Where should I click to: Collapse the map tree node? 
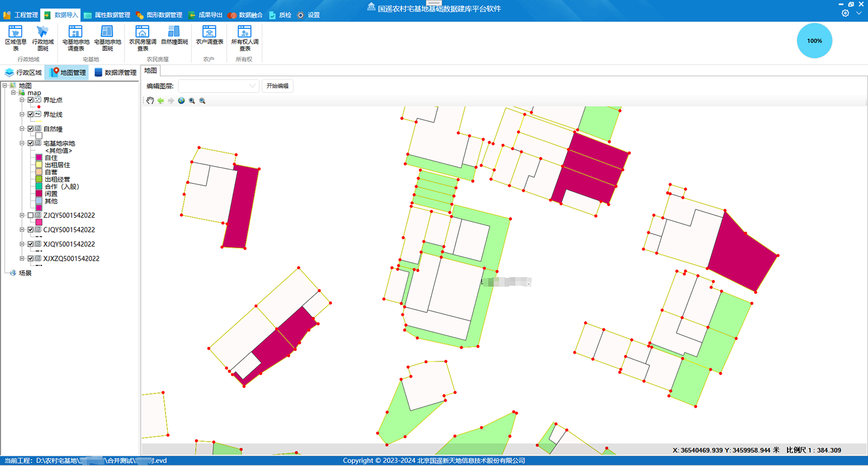click(13, 93)
